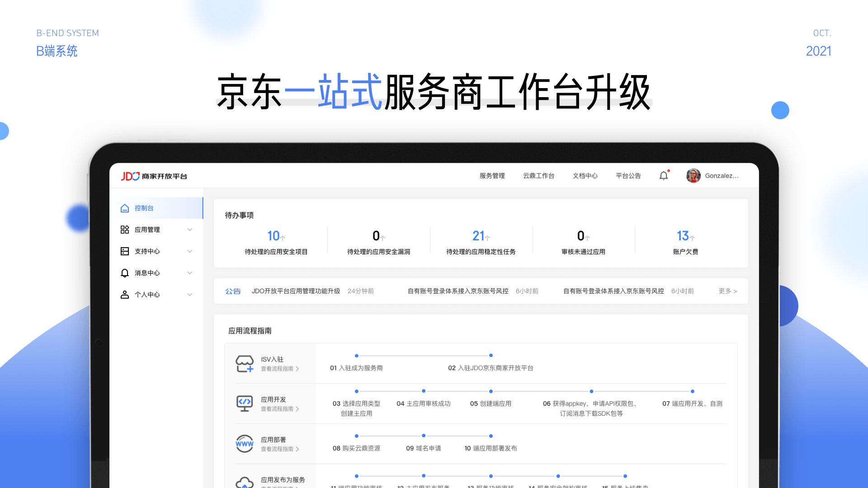Click the 应用流程指南 section heading
The height and width of the screenshot is (488, 868).
(x=250, y=331)
